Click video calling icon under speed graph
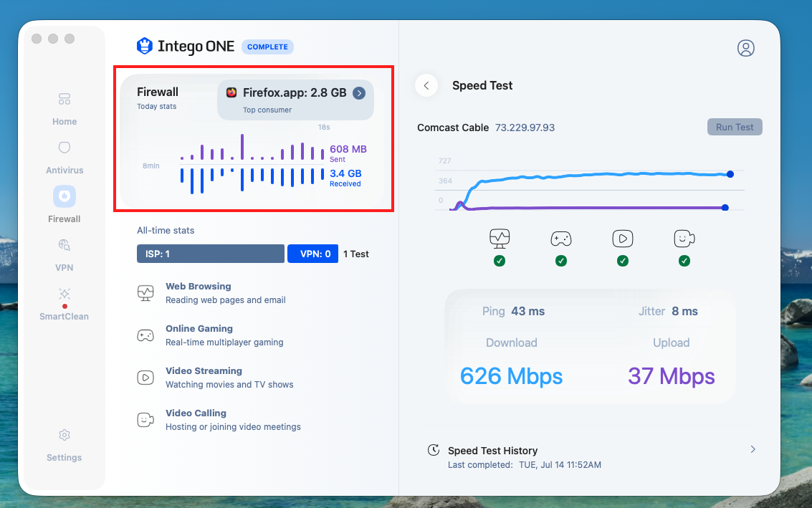This screenshot has height=508, width=812. point(684,238)
